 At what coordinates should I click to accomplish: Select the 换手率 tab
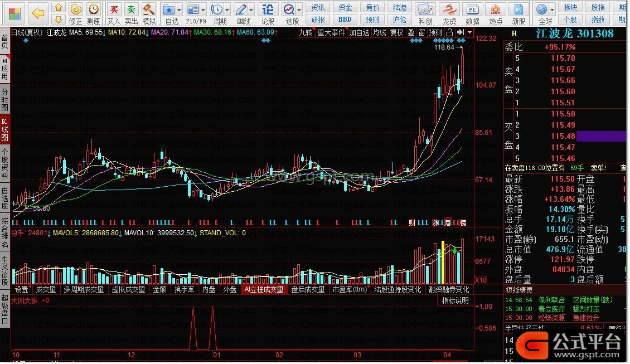tap(185, 290)
